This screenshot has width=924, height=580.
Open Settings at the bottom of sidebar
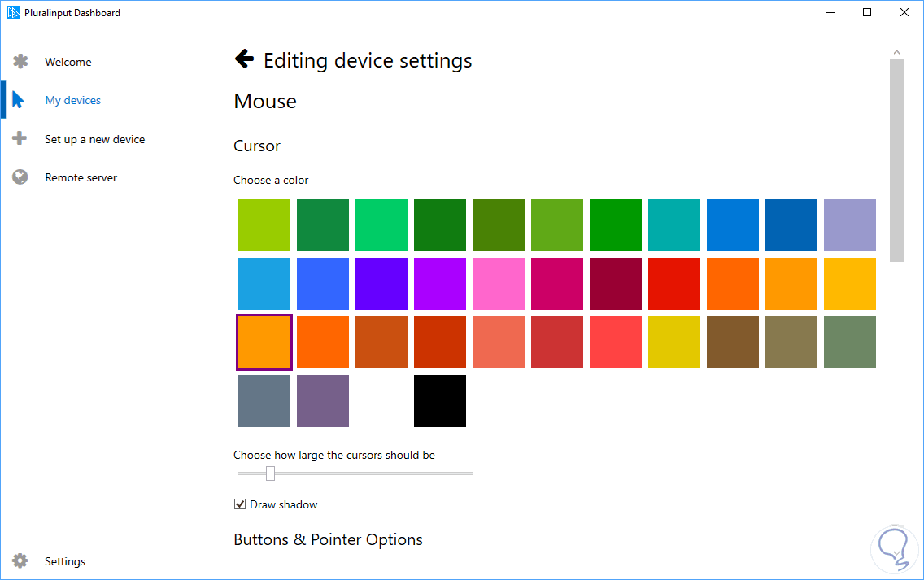tap(65, 561)
